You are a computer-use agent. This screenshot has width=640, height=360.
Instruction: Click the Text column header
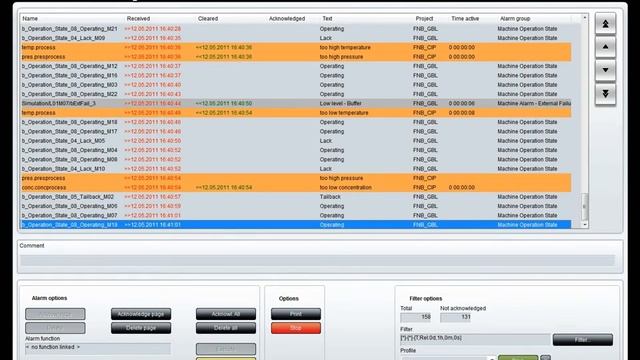(327, 18)
